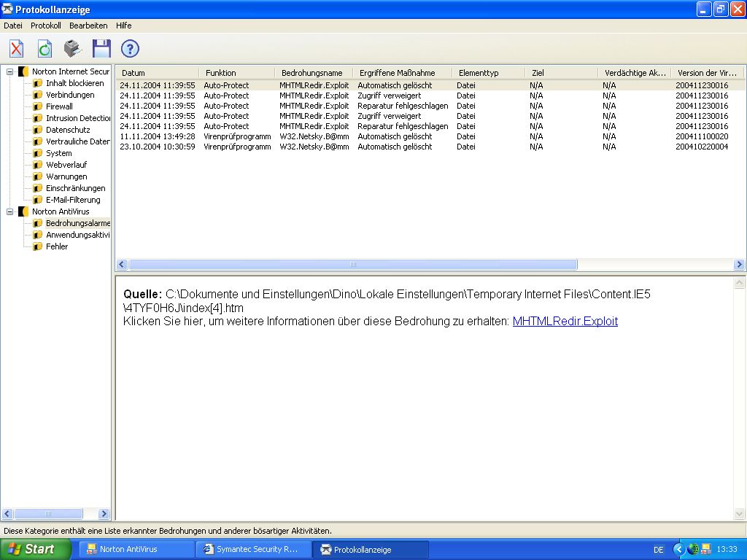This screenshot has width=747, height=560.
Task: Sort by the Ziel column header
Action: (561, 73)
